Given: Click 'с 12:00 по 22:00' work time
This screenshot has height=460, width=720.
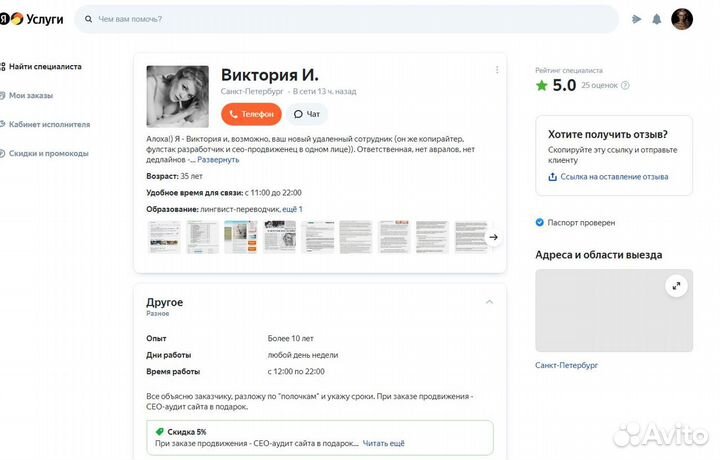Looking at the screenshot, I should pyautogui.click(x=296, y=371).
